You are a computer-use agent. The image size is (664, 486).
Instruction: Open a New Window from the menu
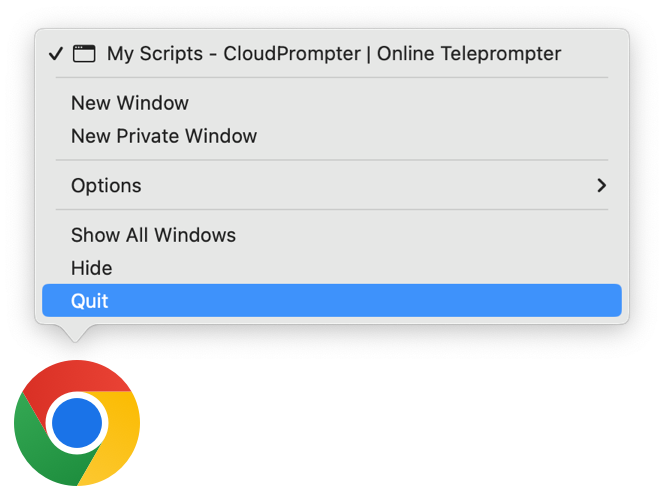130,103
